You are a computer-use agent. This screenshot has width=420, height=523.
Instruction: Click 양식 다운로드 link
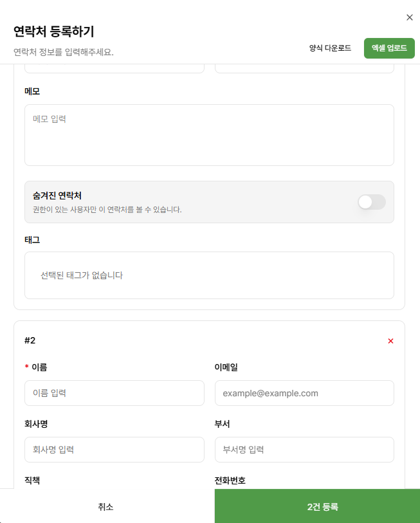(x=330, y=48)
